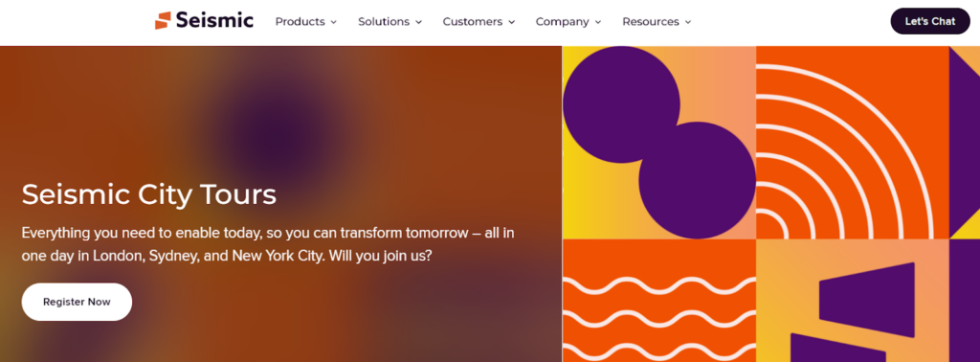
Task: Click the 'Everything you need to enable today' paragraph
Action: click(268, 244)
